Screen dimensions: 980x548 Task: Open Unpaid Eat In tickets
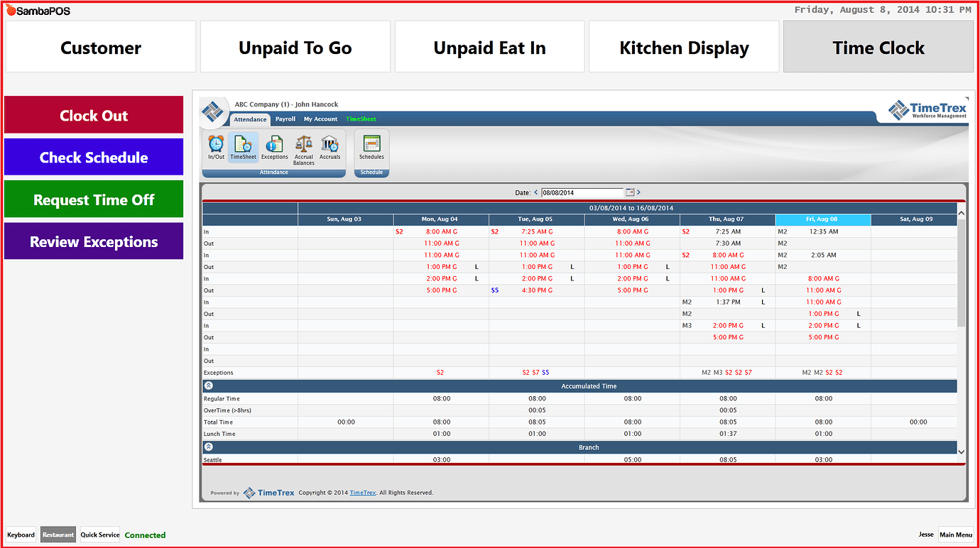click(490, 47)
